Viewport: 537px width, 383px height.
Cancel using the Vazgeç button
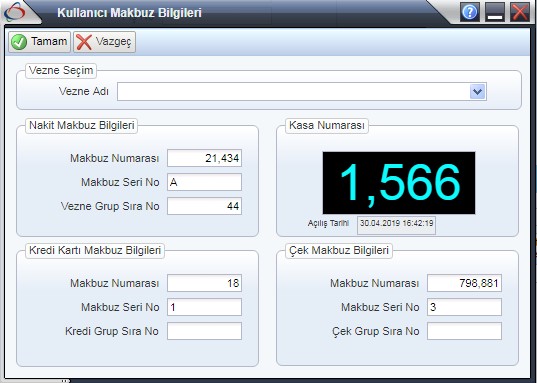click(104, 42)
